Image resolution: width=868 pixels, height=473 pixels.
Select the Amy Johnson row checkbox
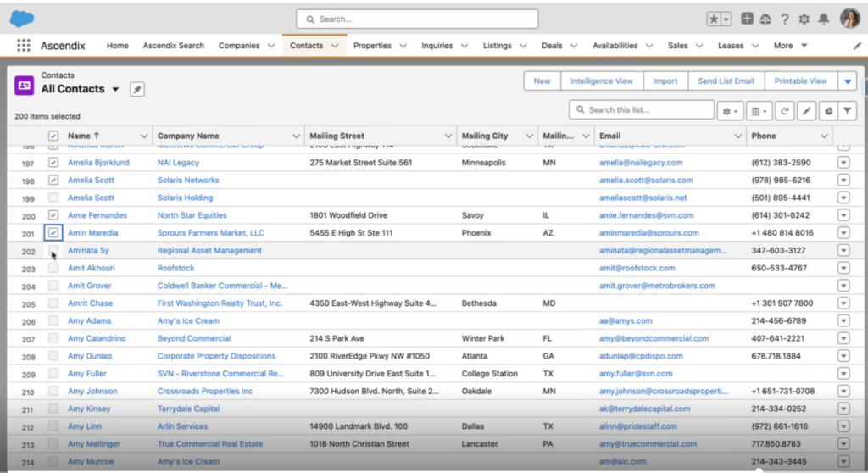coord(53,391)
